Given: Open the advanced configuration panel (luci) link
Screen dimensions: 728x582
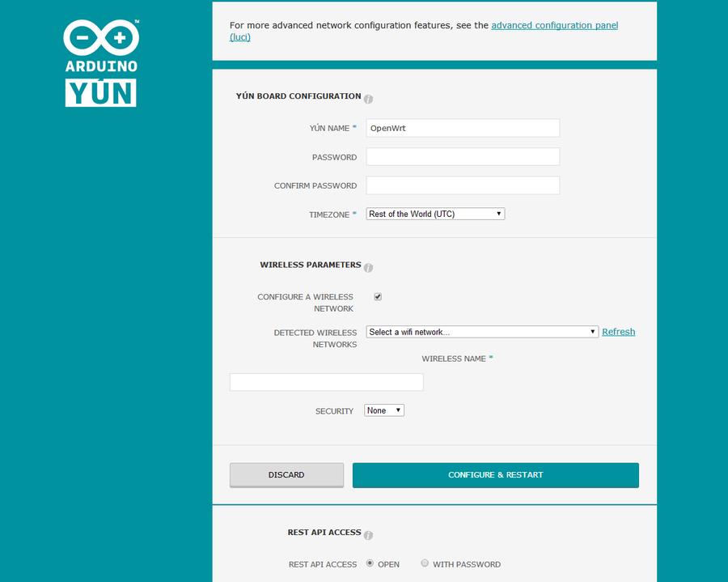Looking at the screenshot, I should coord(554,26).
